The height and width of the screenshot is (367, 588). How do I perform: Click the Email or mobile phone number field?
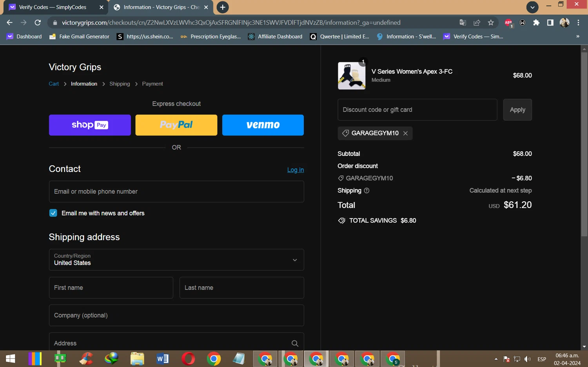[176, 192]
